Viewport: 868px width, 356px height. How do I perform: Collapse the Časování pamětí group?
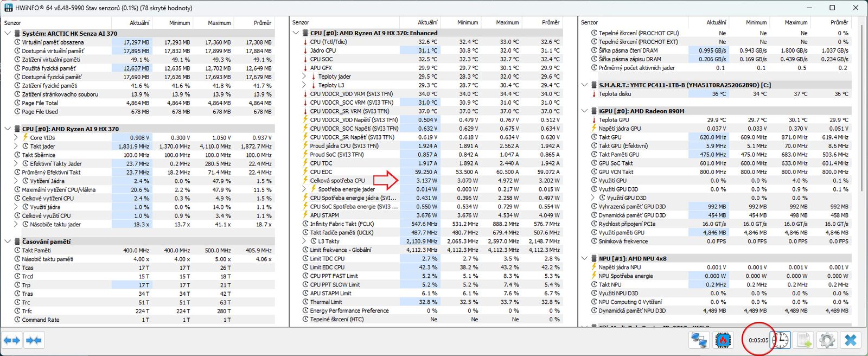[x=8, y=241]
